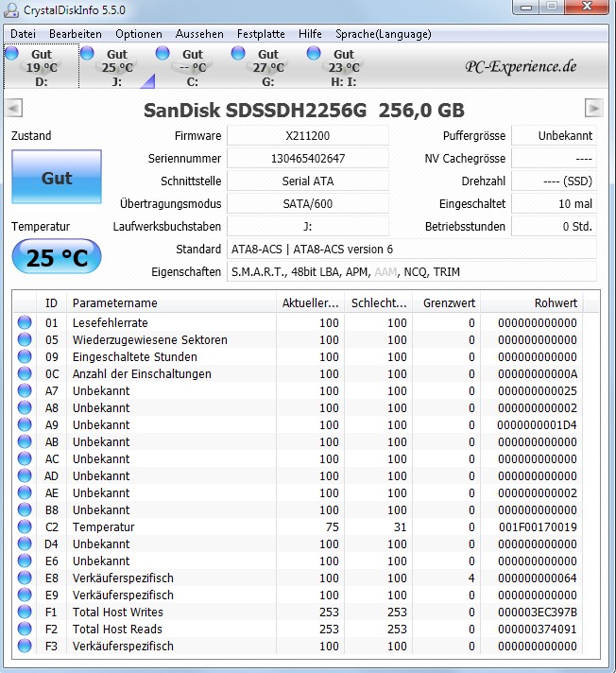Click the right arrow for the next disk
616x673 pixels.
coord(593,108)
